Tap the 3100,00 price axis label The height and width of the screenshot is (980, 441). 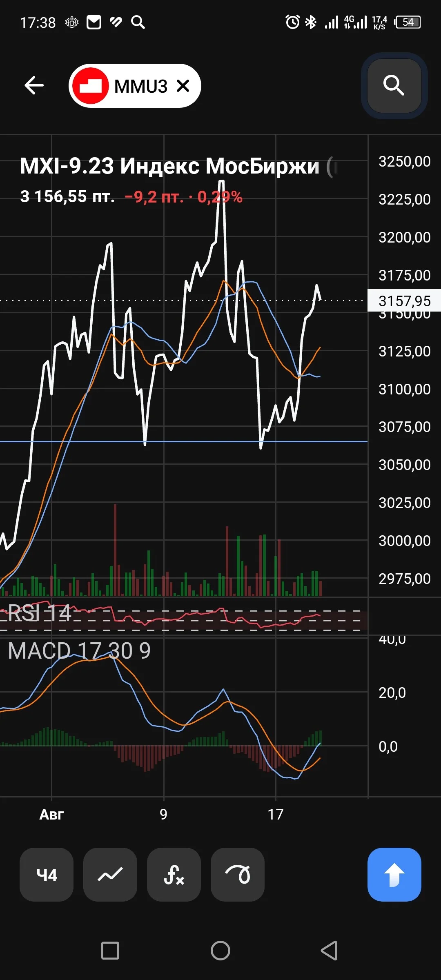pyautogui.click(x=405, y=390)
